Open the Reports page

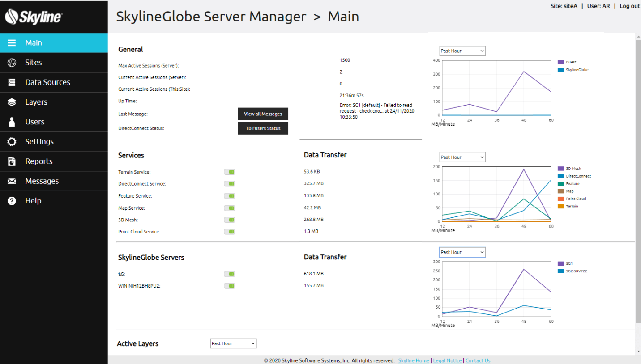pyautogui.click(x=54, y=161)
